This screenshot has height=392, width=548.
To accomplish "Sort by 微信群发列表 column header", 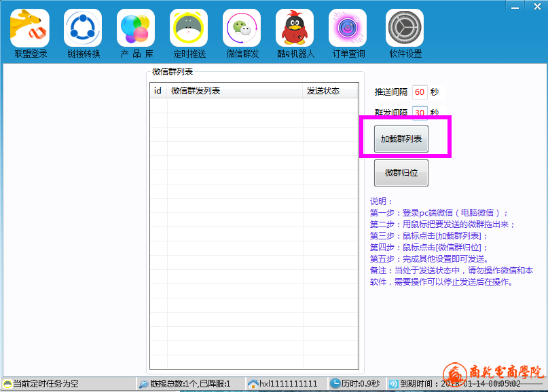I will click(x=234, y=91).
